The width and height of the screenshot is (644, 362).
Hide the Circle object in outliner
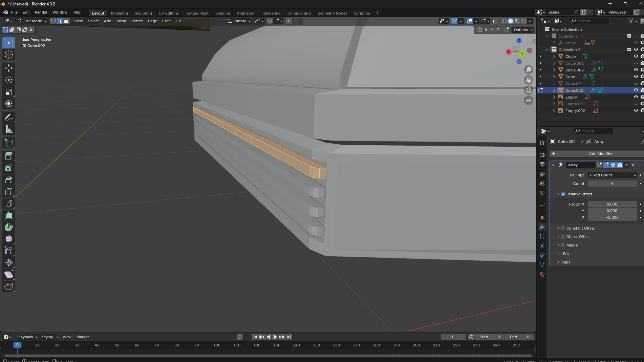[x=636, y=56]
